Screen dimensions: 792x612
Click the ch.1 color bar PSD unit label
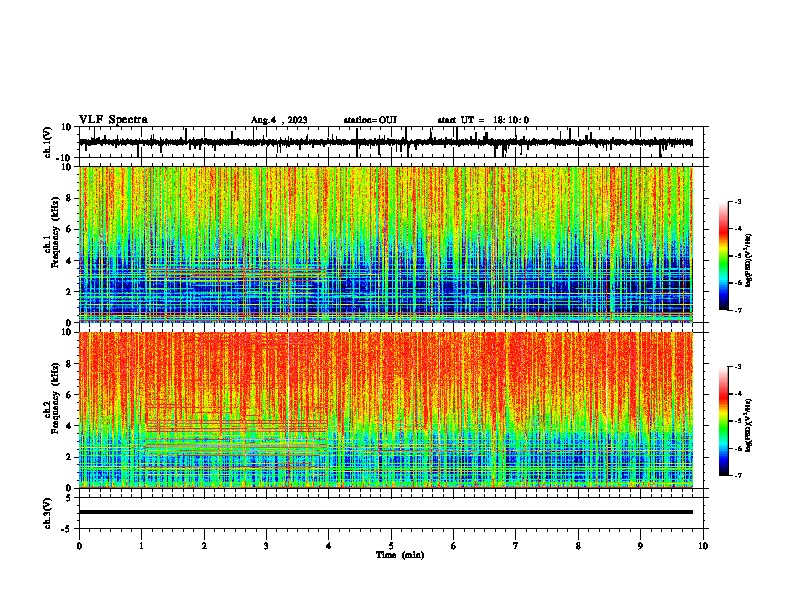tap(749, 260)
